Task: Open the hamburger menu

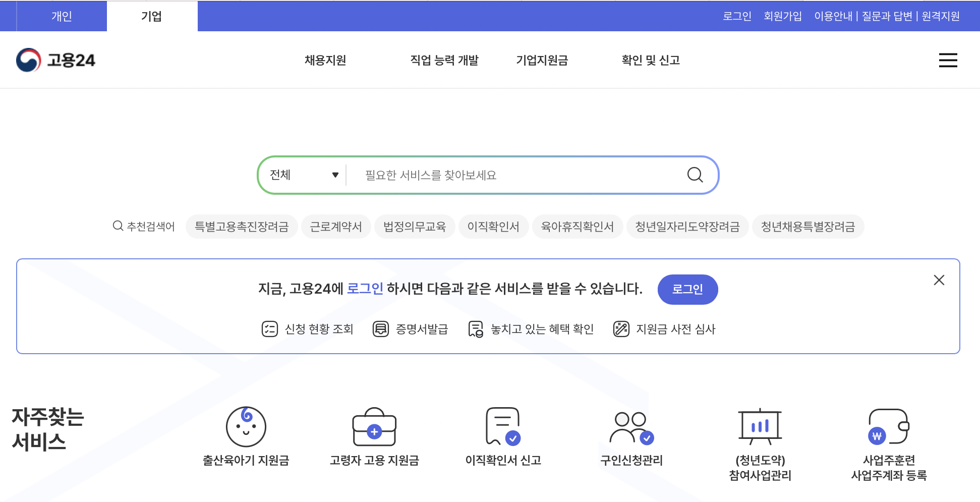Action: pyautogui.click(x=948, y=60)
